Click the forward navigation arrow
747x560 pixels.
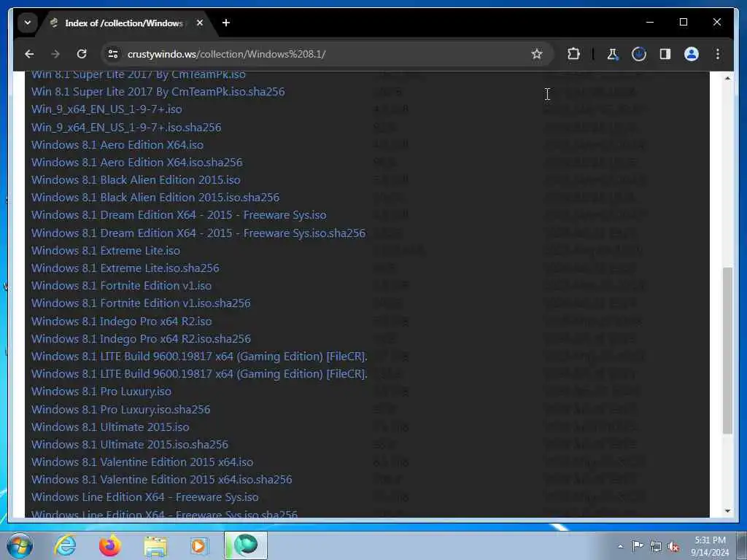coord(55,54)
